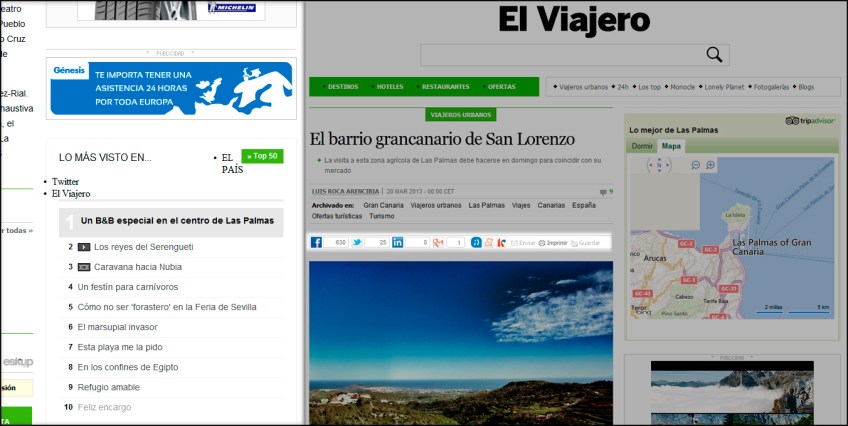Viewport: 848px width, 426px height.
Task: Click the search magnifier icon
Action: tap(714, 55)
